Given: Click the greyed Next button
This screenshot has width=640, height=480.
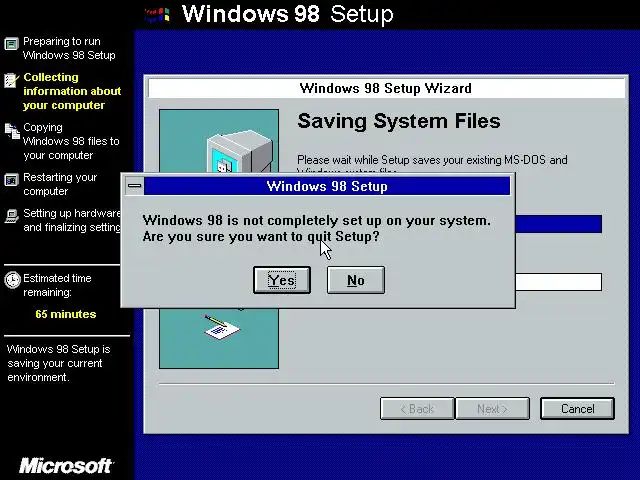Looking at the screenshot, I should [492, 409].
